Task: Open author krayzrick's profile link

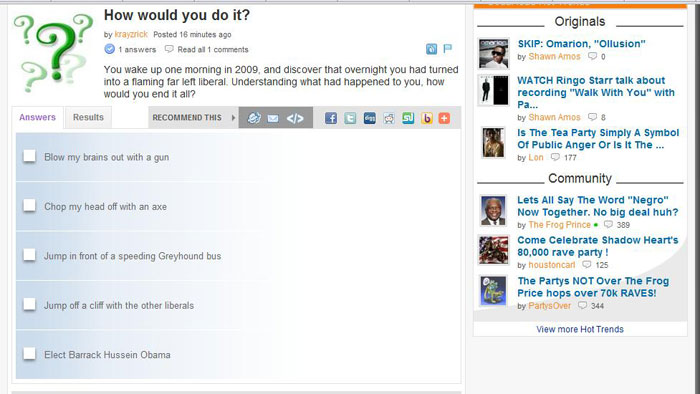Action: 131,34
